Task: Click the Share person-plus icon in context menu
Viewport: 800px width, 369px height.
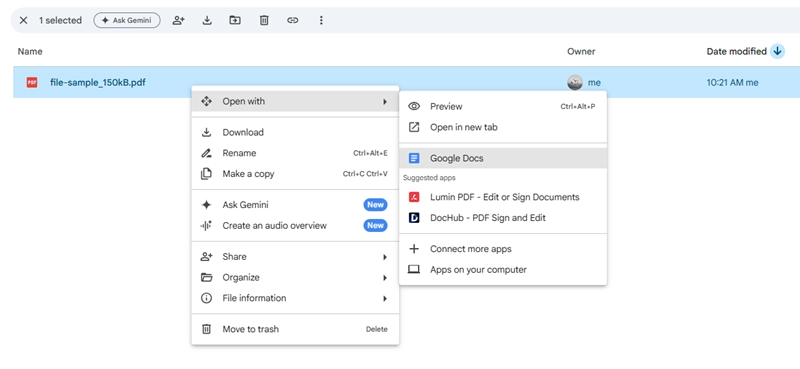Action: click(206, 257)
